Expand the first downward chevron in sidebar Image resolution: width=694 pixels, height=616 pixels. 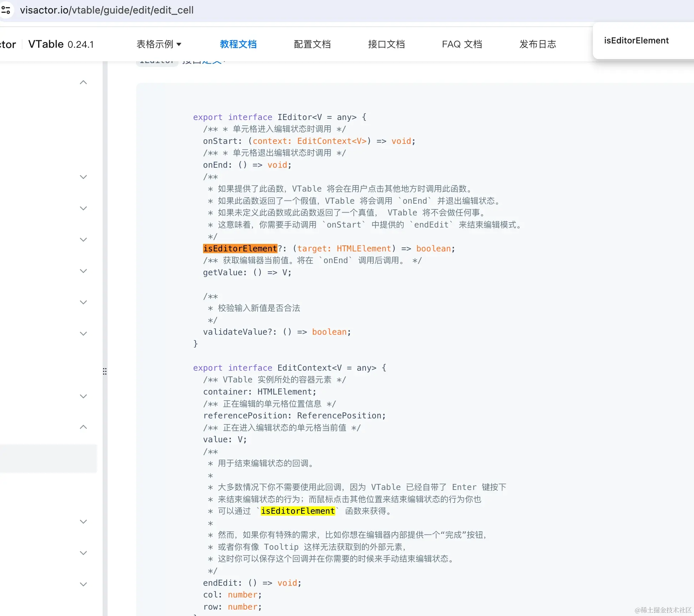point(83,177)
